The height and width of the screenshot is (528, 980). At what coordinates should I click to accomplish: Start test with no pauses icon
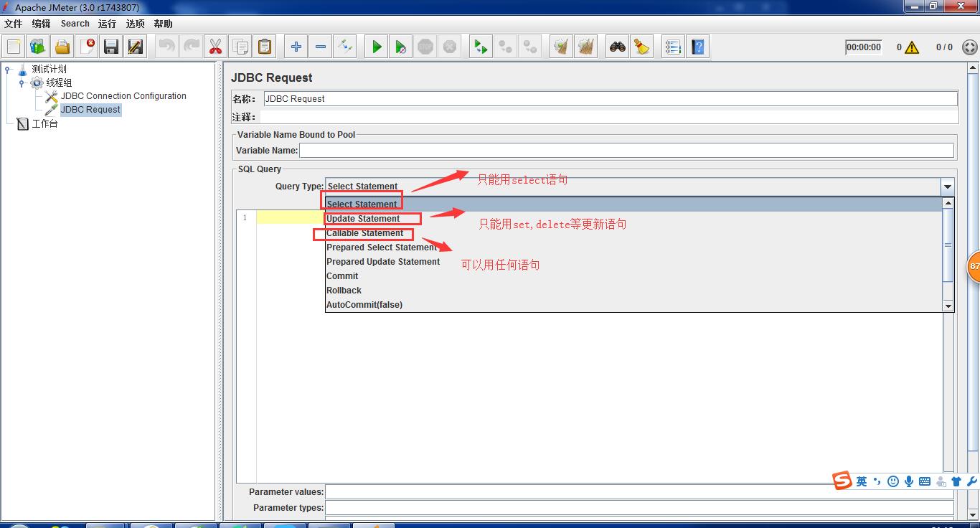click(x=401, y=47)
